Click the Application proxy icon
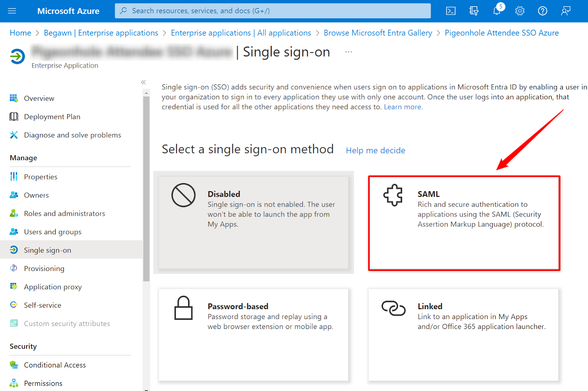Viewport: 588px width, 391px height. [14, 286]
